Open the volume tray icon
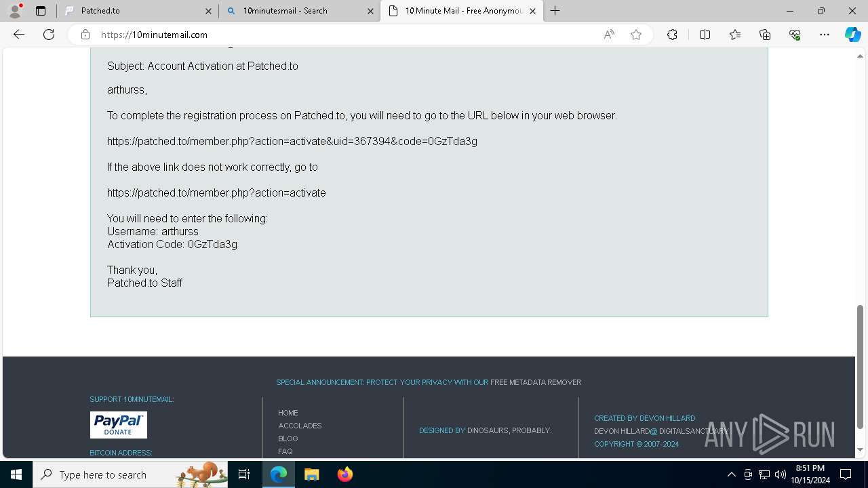 (781, 474)
